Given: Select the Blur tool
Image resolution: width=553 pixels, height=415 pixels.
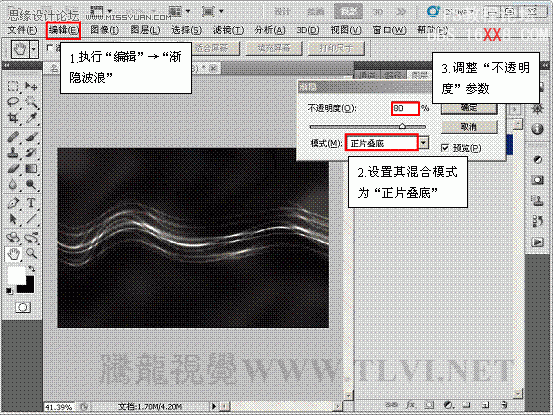Looking at the screenshot, I should pos(13,185).
